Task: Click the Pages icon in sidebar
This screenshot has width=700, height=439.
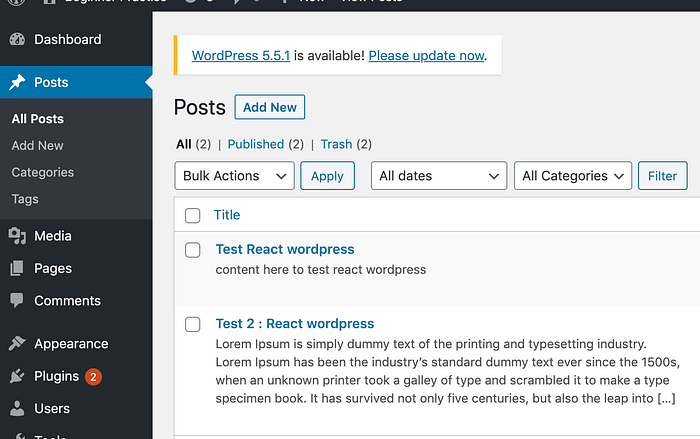Action: [17, 268]
